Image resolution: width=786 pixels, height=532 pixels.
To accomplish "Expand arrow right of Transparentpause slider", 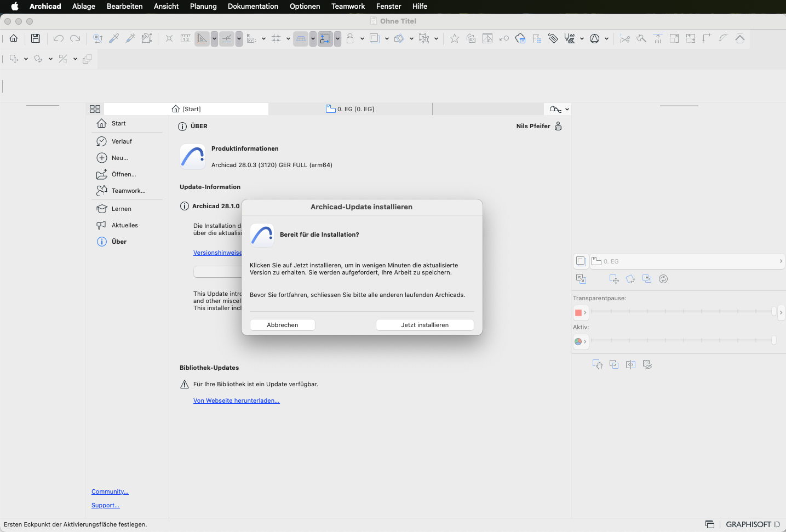I will click(781, 312).
